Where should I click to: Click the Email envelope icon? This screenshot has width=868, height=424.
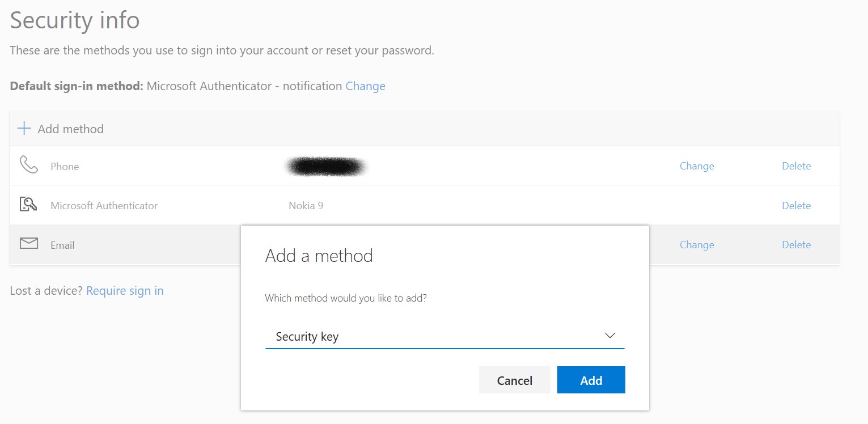(x=28, y=244)
